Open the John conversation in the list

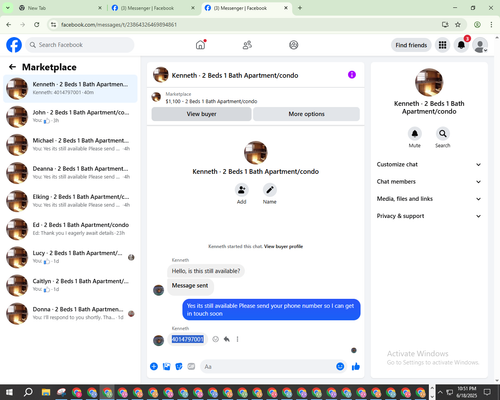(x=70, y=117)
